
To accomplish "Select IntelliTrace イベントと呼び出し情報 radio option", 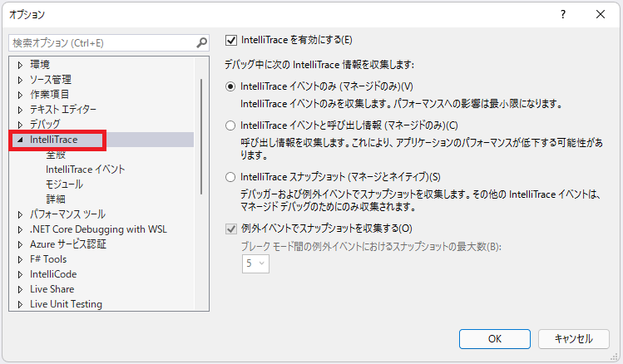I will (230, 125).
